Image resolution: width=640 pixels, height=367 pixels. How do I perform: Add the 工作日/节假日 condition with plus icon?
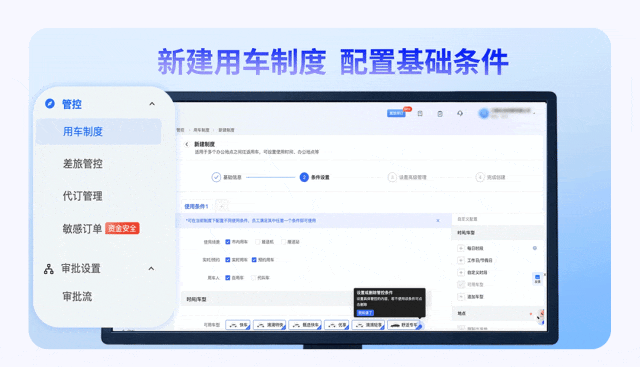[x=461, y=260]
